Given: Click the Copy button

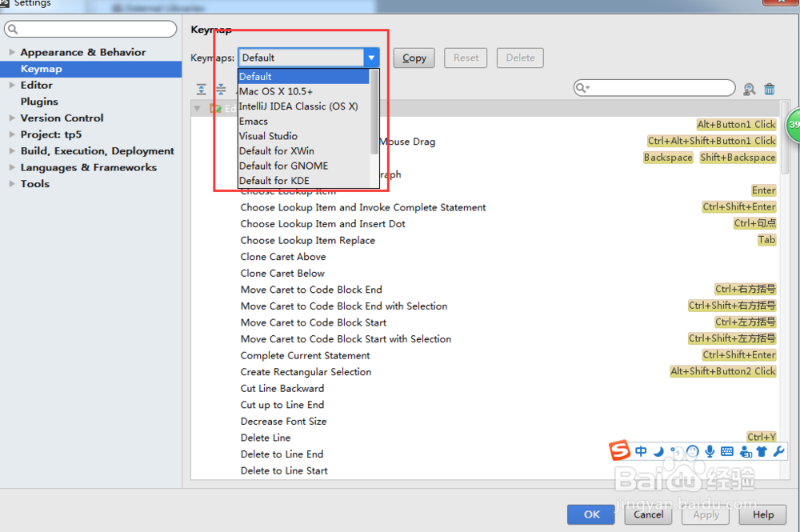Looking at the screenshot, I should [x=414, y=58].
